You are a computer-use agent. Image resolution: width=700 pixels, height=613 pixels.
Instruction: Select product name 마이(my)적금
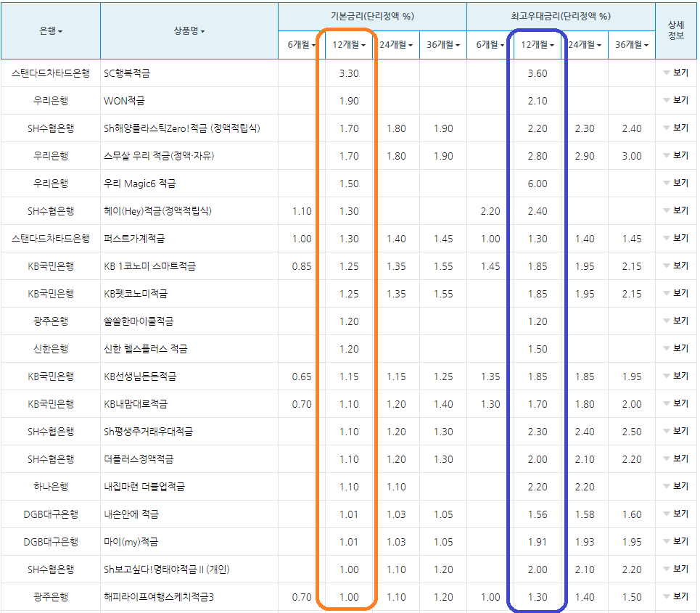coord(131,542)
